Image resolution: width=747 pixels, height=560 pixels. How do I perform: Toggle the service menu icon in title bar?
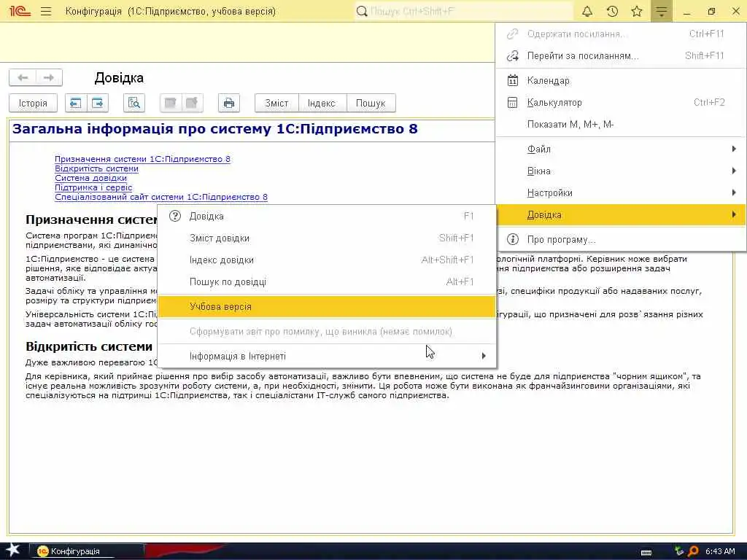point(662,11)
